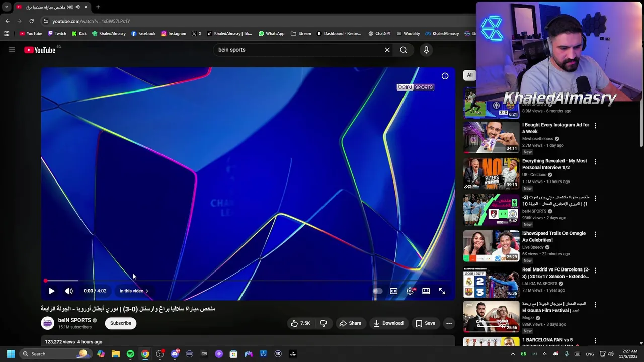Screen dimensions: 644x362
Task: Open options for 'IShowSpeed Trolls' video
Action: (595, 234)
